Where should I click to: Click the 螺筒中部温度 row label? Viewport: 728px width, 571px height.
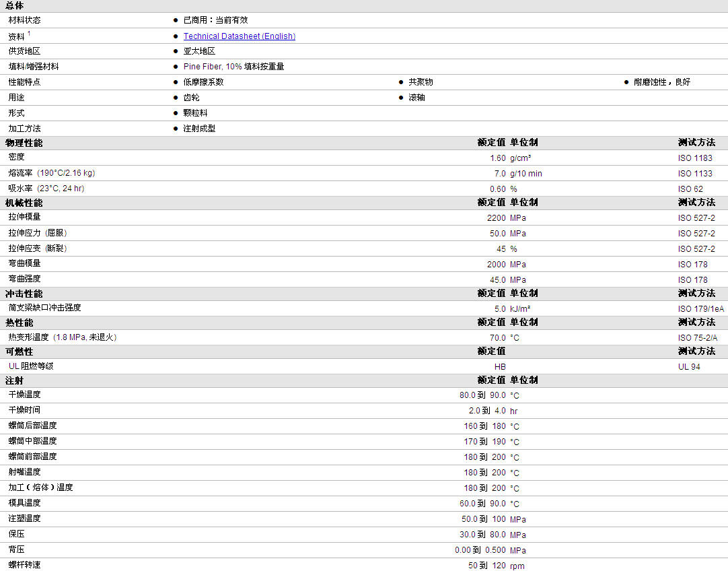(x=32, y=441)
